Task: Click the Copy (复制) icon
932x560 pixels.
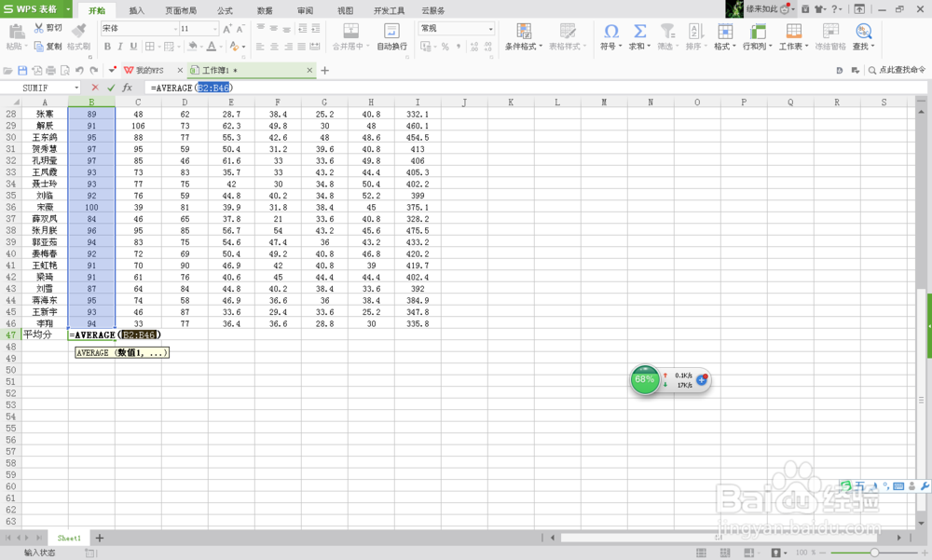Action: coord(39,47)
